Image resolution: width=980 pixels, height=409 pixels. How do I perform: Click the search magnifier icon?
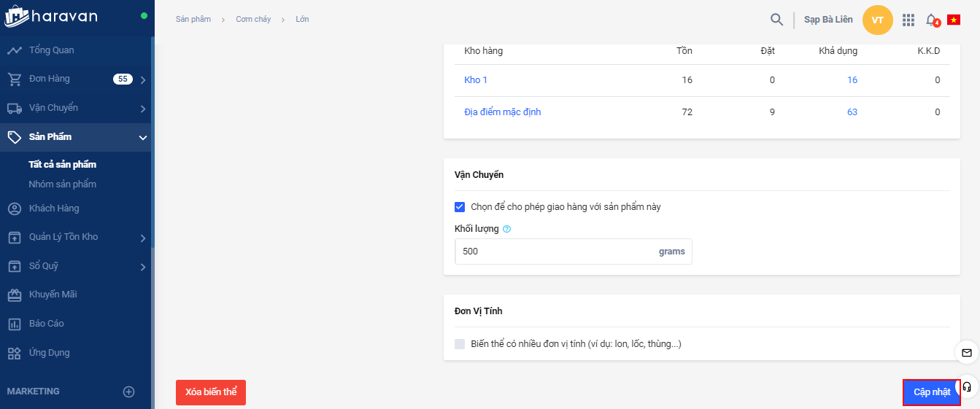tap(776, 20)
